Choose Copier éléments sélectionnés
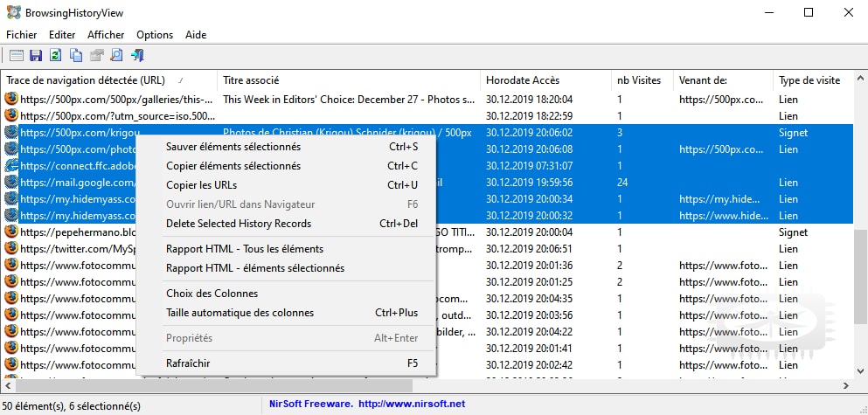The height and width of the screenshot is (415, 868). (286, 166)
